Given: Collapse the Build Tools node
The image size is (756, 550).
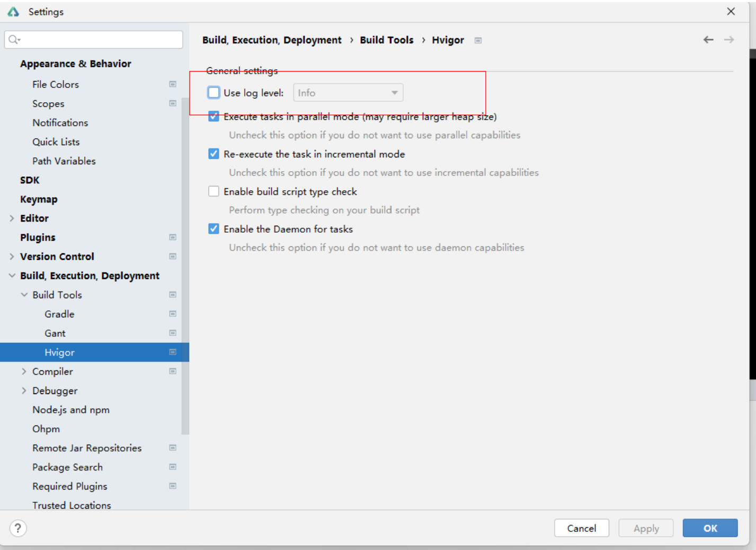Looking at the screenshot, I should 24,295.
